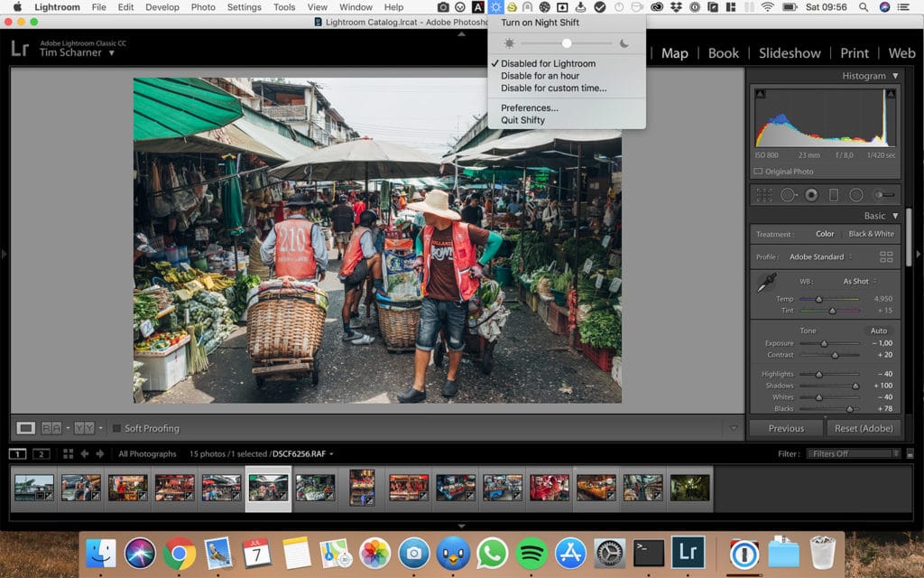Show the left panel group arrow
This screenshot has width=924, height=578.
tap(5, 254)
